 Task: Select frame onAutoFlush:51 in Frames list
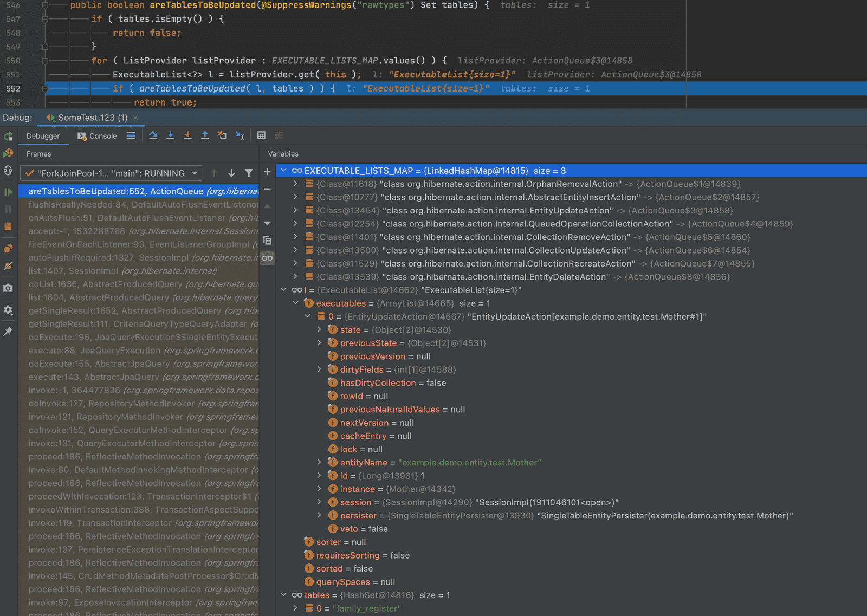point(139,218)
